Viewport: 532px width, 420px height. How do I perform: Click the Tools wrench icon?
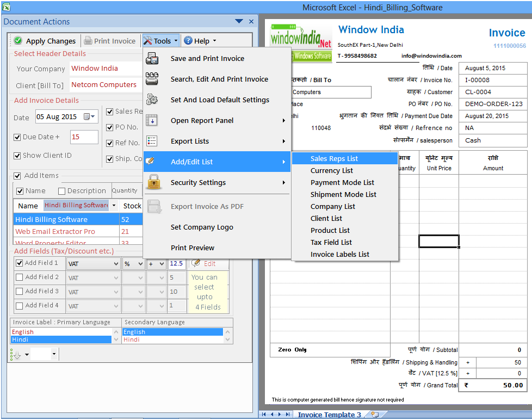click(x=147, y=41)
